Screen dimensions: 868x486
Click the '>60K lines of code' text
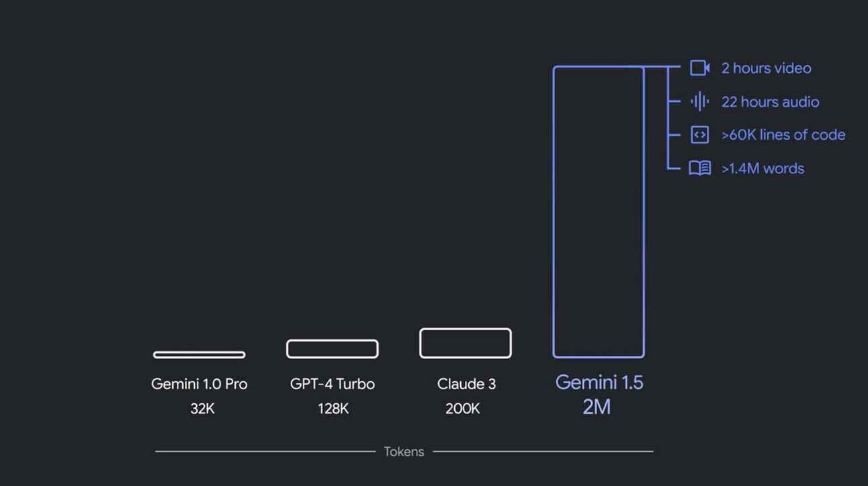[x=783, y=135]
